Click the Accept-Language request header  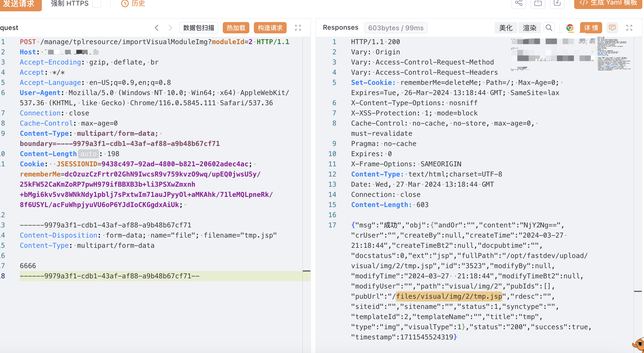[x=95, y=83]
